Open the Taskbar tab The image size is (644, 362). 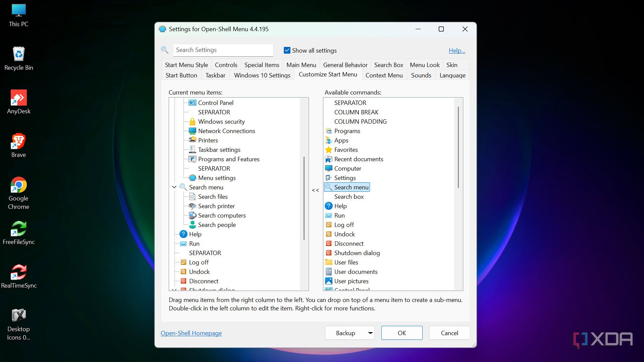(x=215, y=75)
